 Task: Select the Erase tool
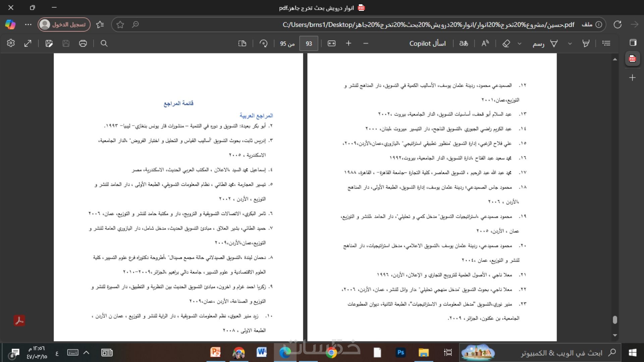coord(506,43)
